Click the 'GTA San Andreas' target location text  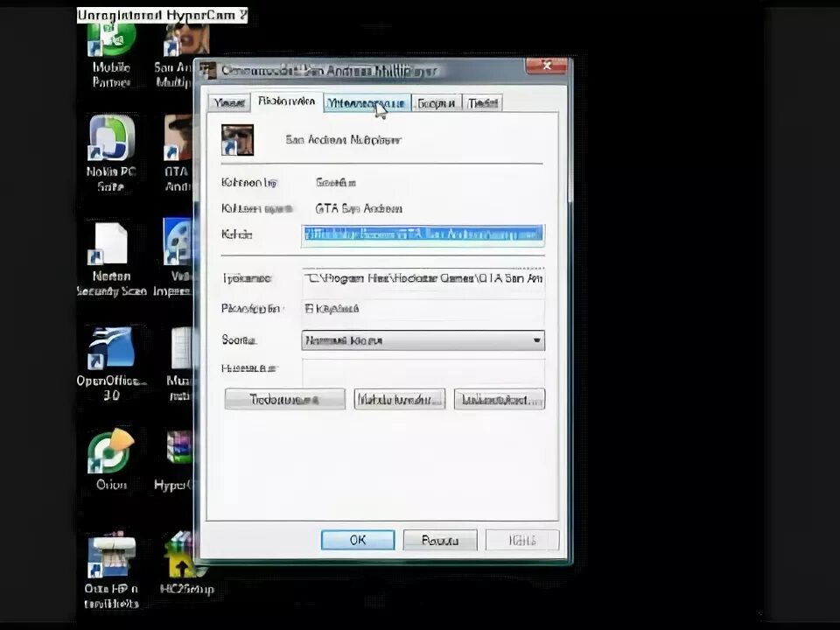pos(359,208)
